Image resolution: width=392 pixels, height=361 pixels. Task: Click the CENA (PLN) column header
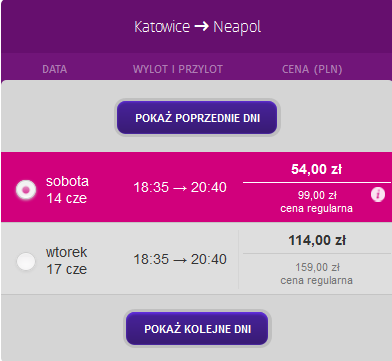312,69
